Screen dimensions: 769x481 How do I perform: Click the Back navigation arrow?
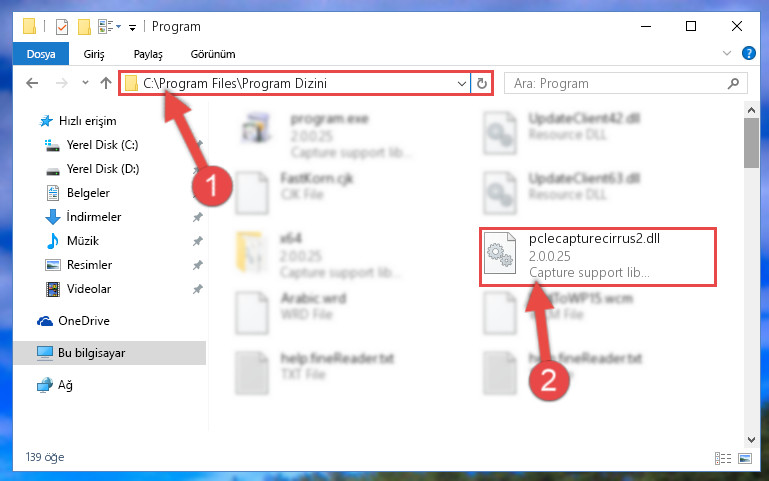point(32,83)
